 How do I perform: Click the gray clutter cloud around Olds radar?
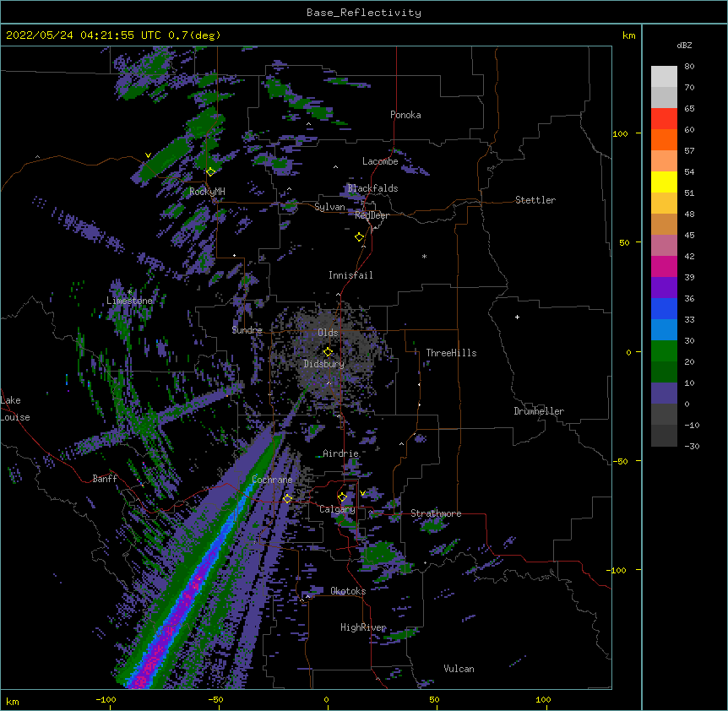click(x=329, y=353)
